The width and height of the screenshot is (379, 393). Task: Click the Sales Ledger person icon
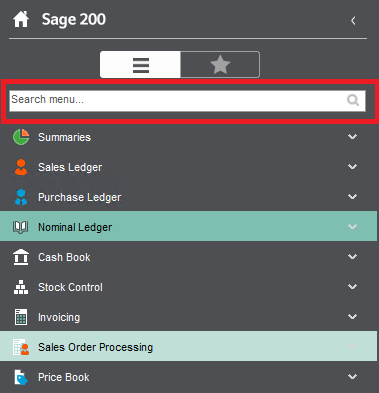[x=21, y=167]
